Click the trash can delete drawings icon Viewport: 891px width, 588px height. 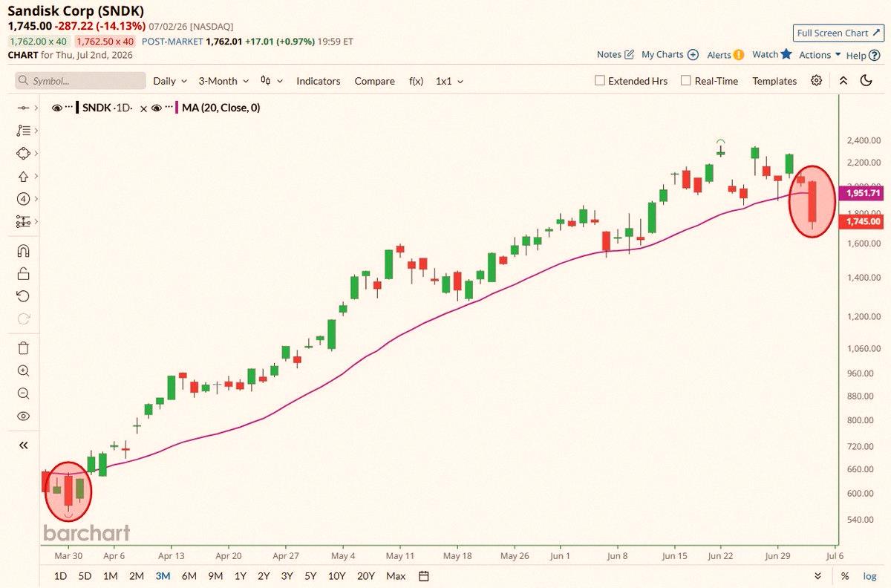tap(23, 348)
